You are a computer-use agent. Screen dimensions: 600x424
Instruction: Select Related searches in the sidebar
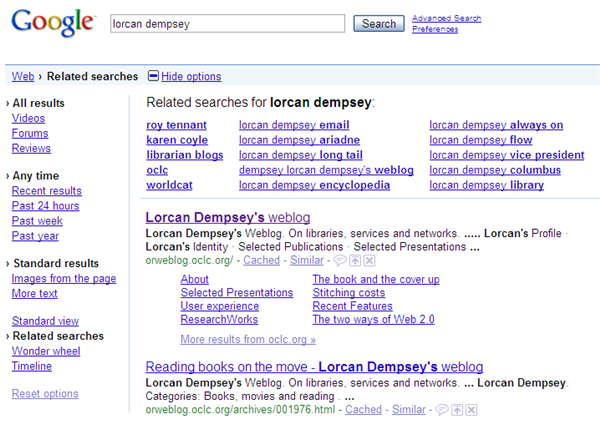point(58,336)
